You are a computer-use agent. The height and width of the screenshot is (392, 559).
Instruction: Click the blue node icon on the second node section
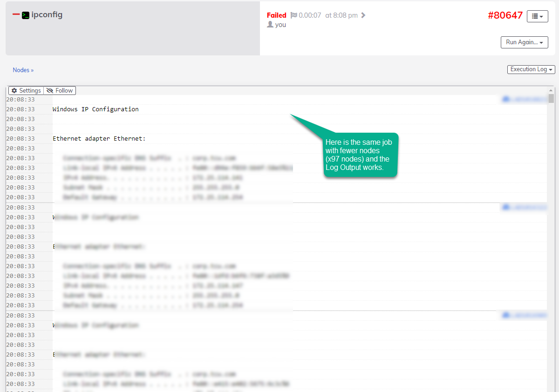coord(505,207)
